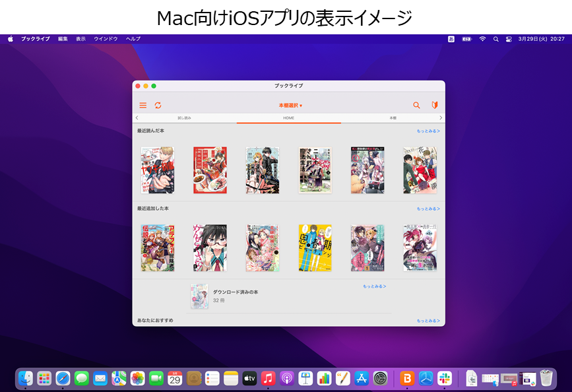Switch to the 試し読み tab
The height and width of the screenshot is (392, 572).
click(184, 118)
